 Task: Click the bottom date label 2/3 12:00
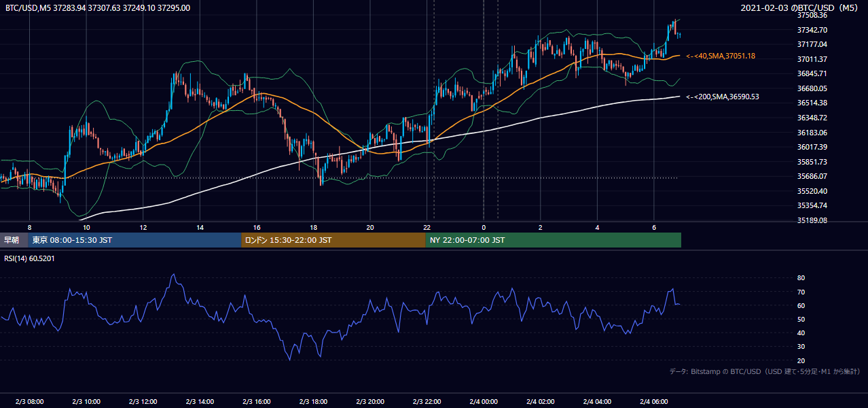(x=143, y=401)
